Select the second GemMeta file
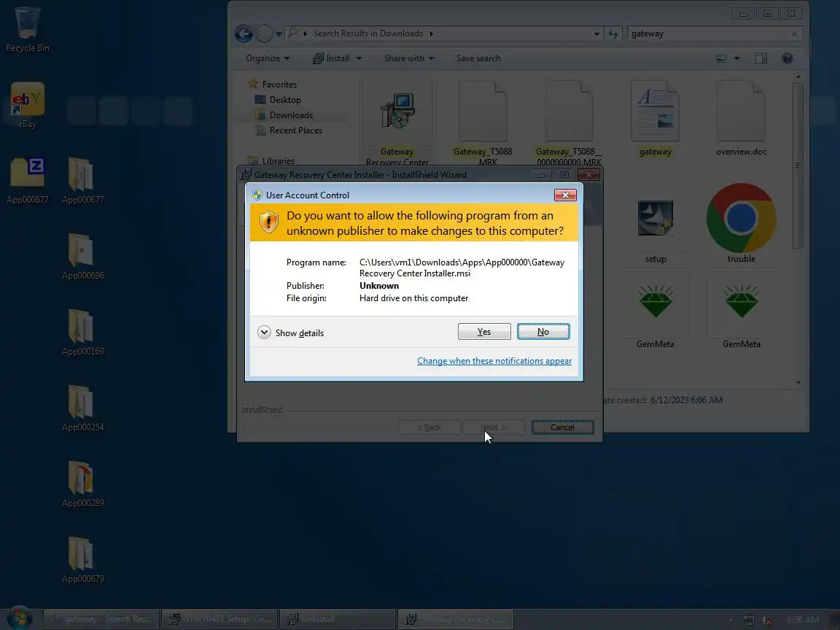The height and width of the screenshot is (630, 840). (742, 316)
